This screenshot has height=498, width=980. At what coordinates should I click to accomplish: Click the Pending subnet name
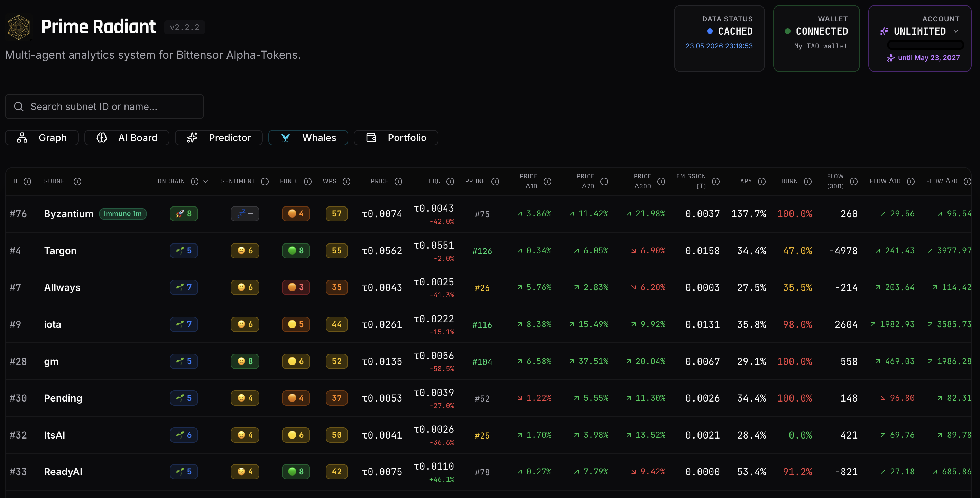point(63,398)
